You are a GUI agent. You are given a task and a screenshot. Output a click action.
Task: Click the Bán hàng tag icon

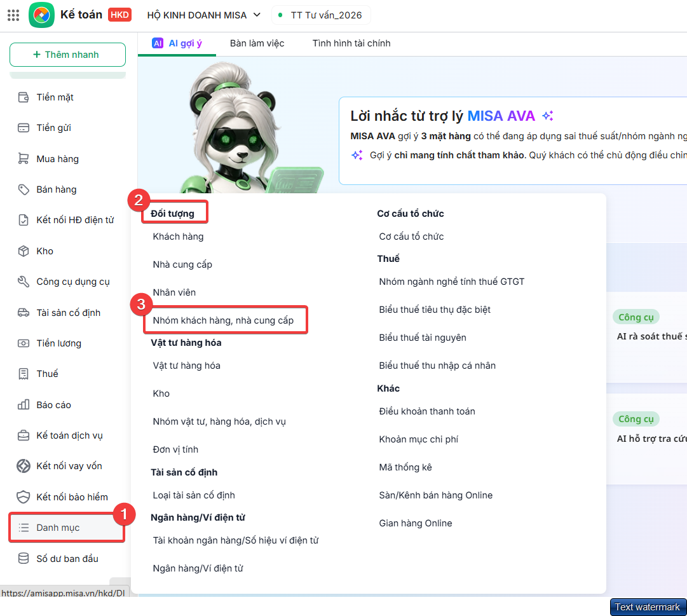coord(24,189)
